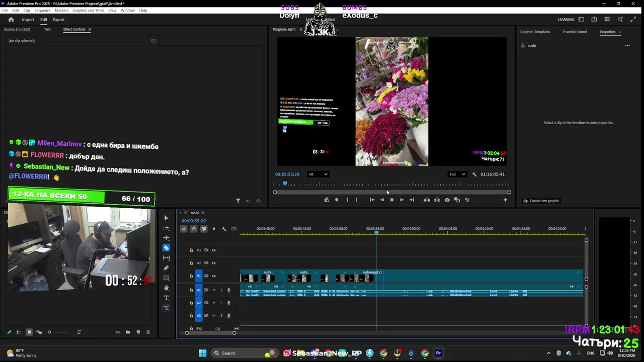Select the Pen tool
Screen dimensions: 644x362
pyautogui.click(x=167, y=268)
